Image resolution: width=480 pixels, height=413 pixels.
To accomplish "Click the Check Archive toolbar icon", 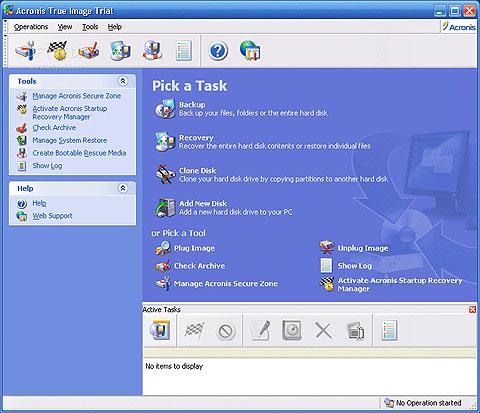I will click(88, 50).
